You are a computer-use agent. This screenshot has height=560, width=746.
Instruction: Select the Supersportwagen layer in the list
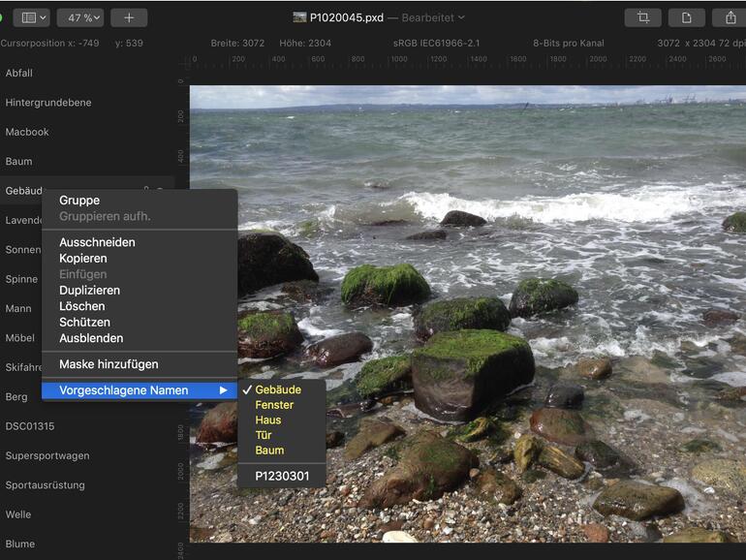tap(47, 455)
